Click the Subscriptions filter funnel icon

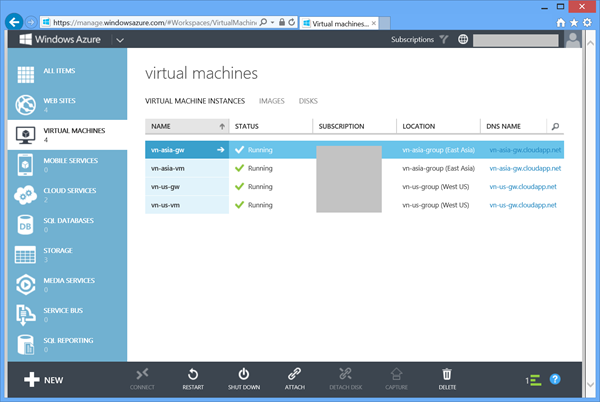click(444, 40)
